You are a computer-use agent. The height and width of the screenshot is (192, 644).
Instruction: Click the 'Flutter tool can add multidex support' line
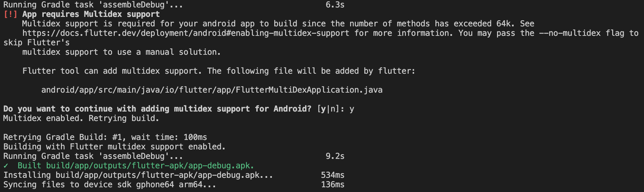[219, 71]
